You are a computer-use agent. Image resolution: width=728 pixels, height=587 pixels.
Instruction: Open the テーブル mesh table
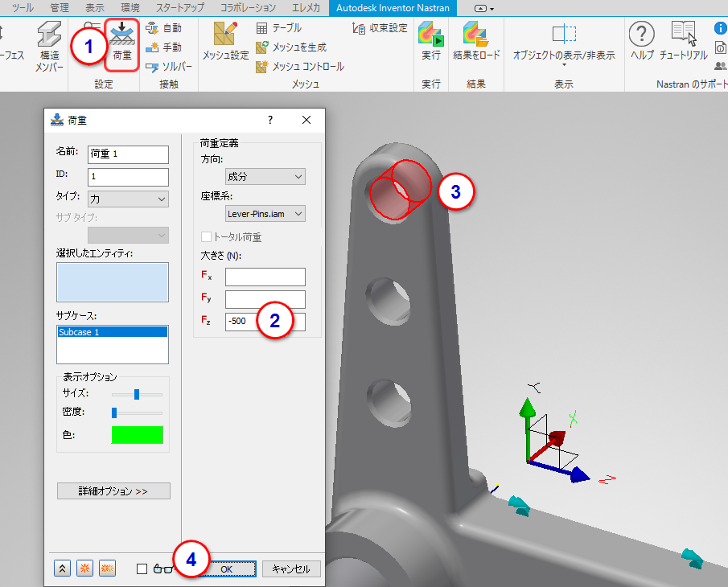pyautogui.click(x=278, y=28)
